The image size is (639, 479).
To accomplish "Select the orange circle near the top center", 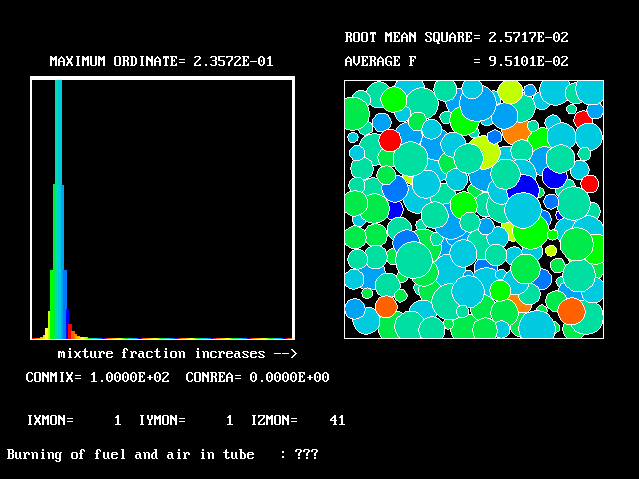I will pyautogui.click(x=516, y=132).
